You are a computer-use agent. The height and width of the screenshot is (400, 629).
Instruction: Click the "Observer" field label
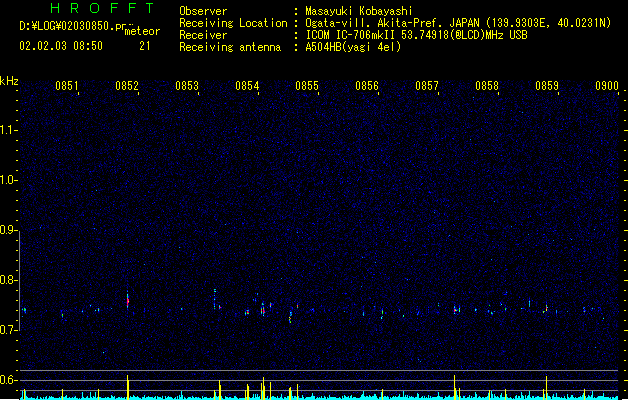tap(203, 11)
